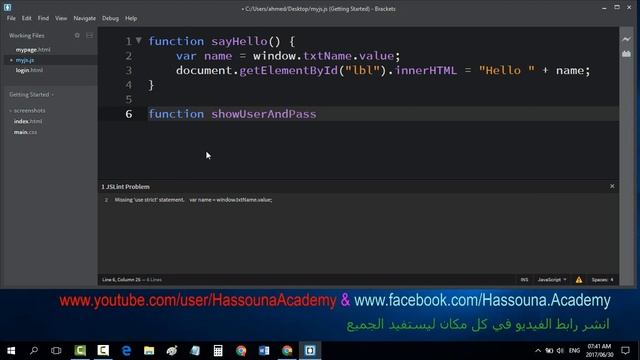Open the JavaScript language dropdown
The width and height of the screenshot is (640, 360).
pyautogui.click(x=552, y=280)
